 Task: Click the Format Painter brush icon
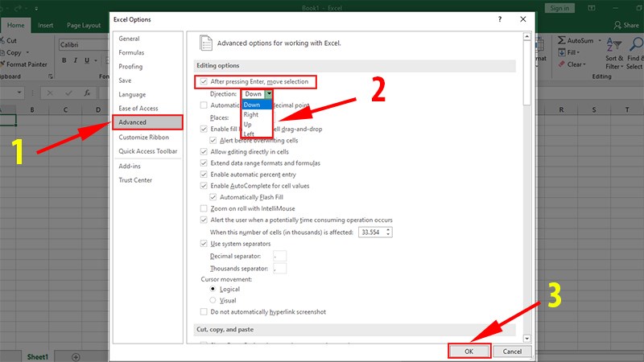point(2,64)
